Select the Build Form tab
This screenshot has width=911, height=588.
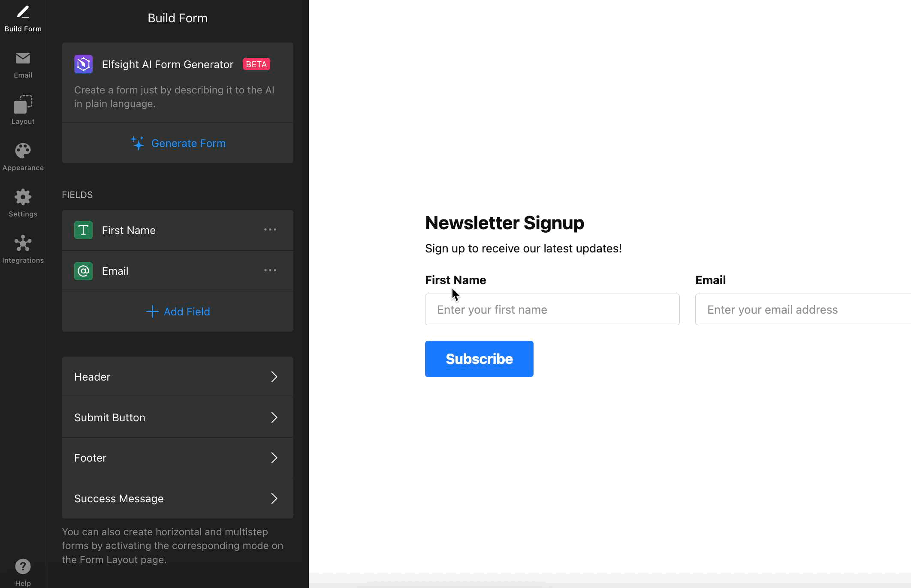[23, 19]
